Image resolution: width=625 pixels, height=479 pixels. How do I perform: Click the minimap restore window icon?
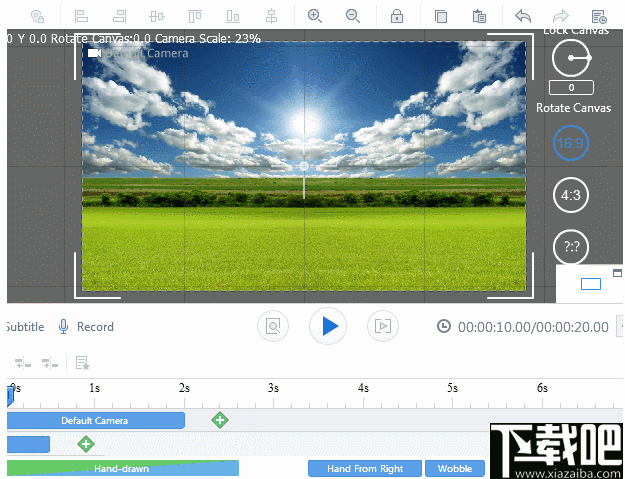(617, 273)
